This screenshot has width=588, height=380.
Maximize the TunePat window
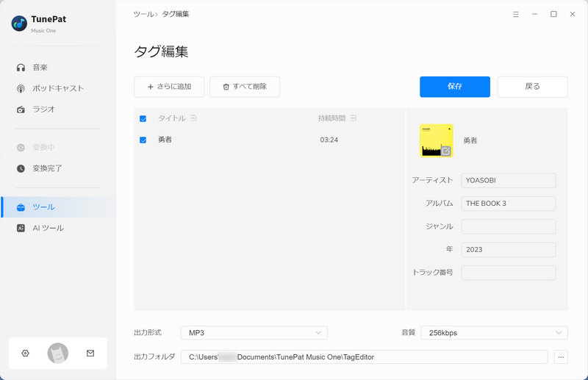coord(553,14)
